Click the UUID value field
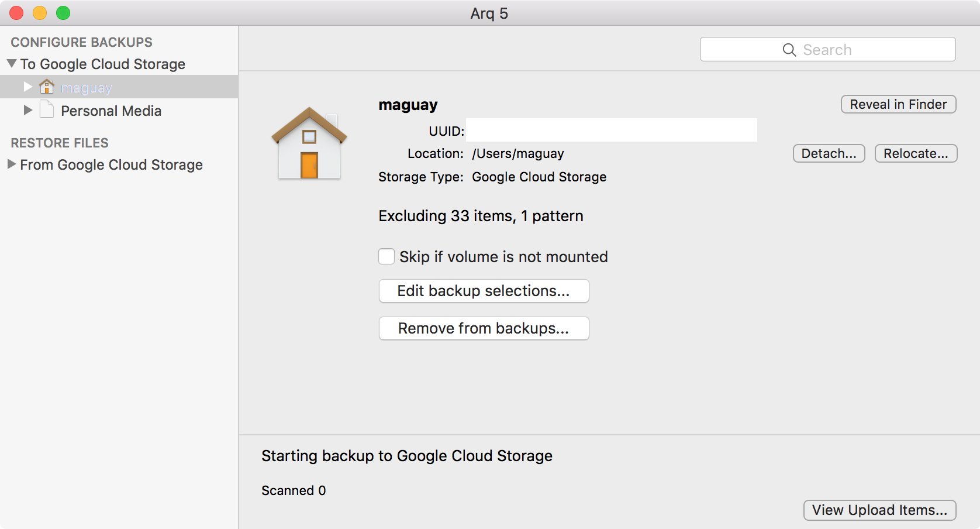 coord(611,130)
